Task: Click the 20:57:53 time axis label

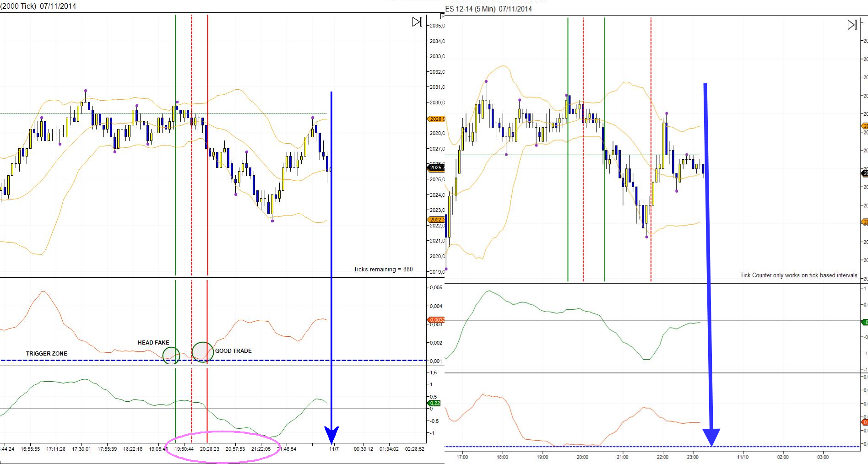Action: pos(235,449)
